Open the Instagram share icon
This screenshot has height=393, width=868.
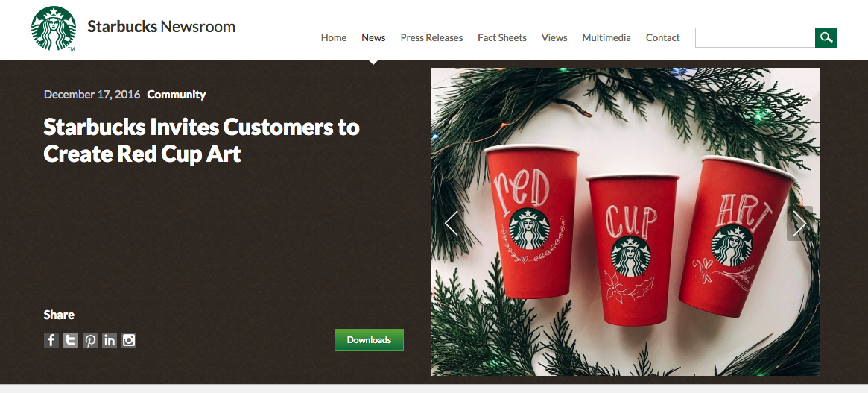(129, 340)
